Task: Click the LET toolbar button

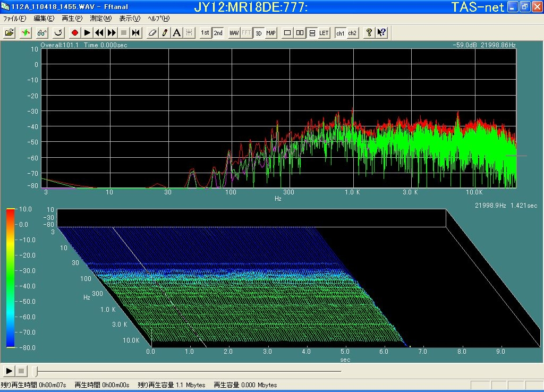Action: coord(324,32)
